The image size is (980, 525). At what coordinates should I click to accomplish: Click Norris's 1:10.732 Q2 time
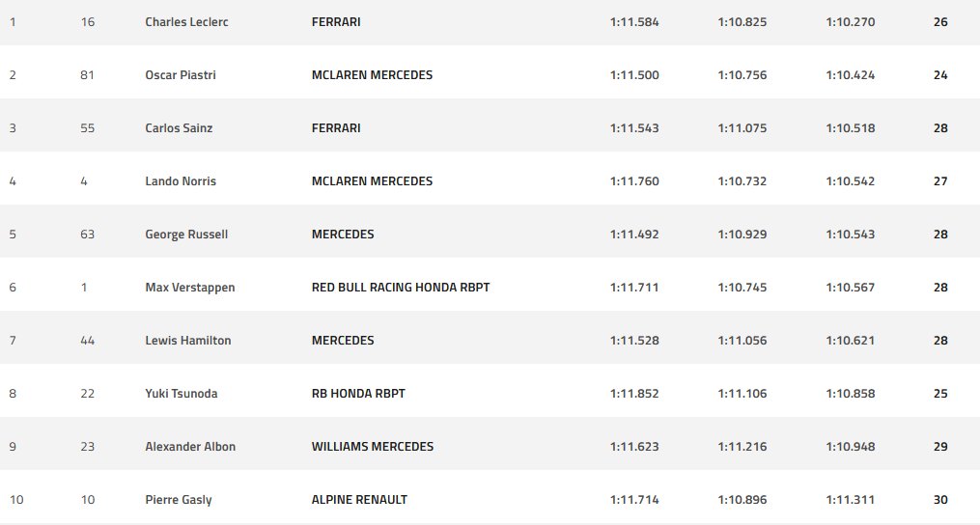click(x=742, y=181)
